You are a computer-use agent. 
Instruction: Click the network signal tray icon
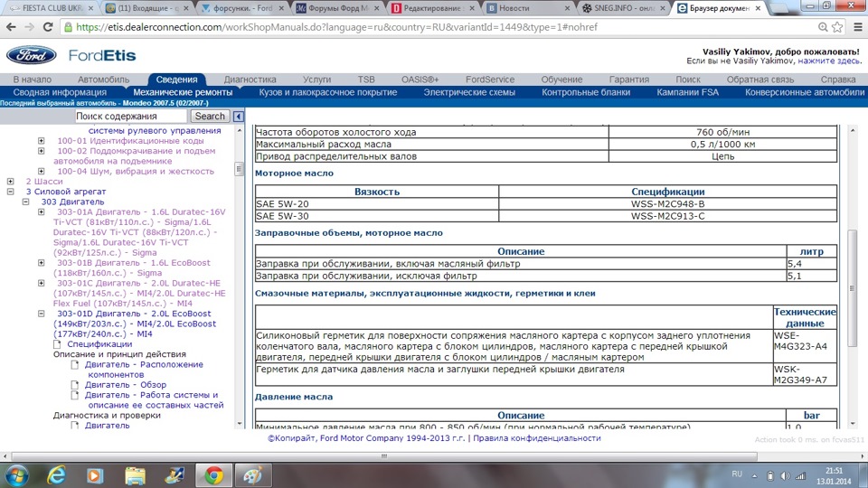pyautogui.click(x=800, y=476)
